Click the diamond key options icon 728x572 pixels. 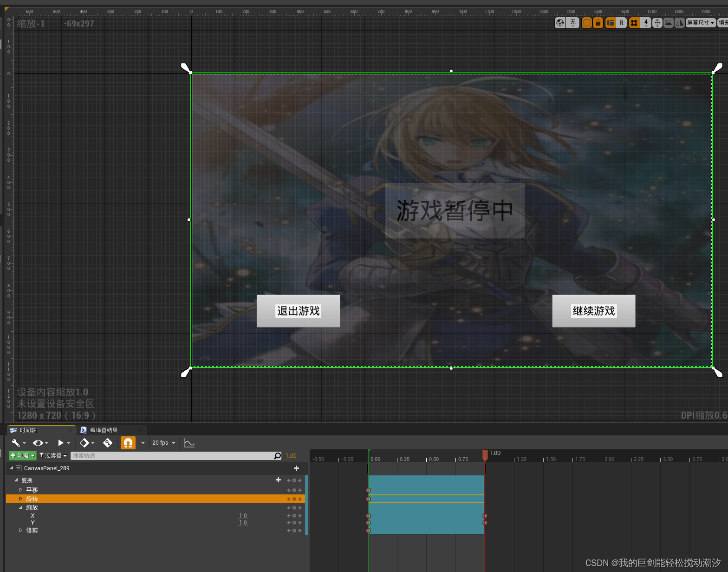pos(84,443)
